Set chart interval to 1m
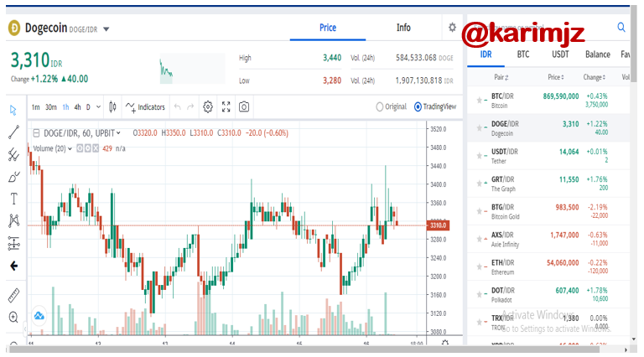The width and height of the screenshot is (644, 357). pos(36,107)
